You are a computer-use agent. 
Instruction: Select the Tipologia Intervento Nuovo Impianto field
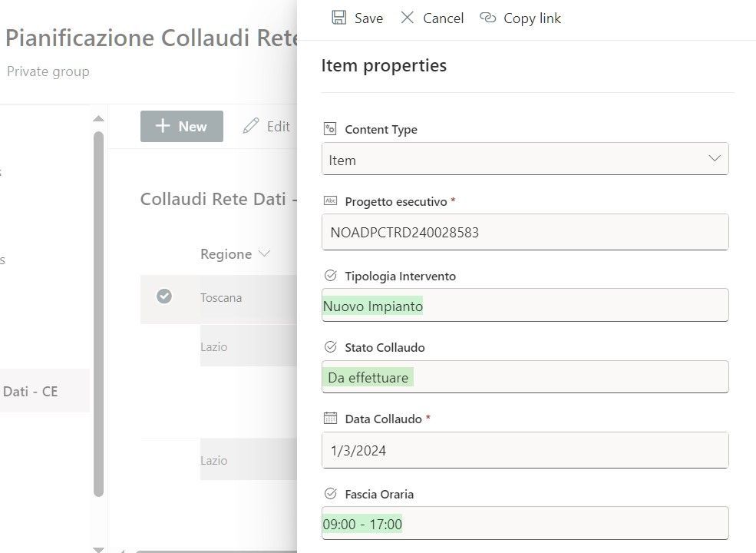525,306
